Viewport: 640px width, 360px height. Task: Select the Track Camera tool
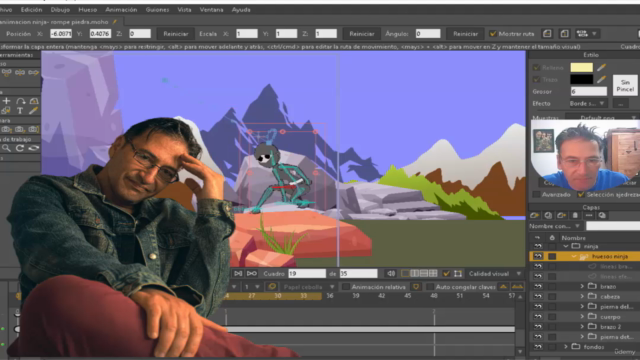(6, 130)
